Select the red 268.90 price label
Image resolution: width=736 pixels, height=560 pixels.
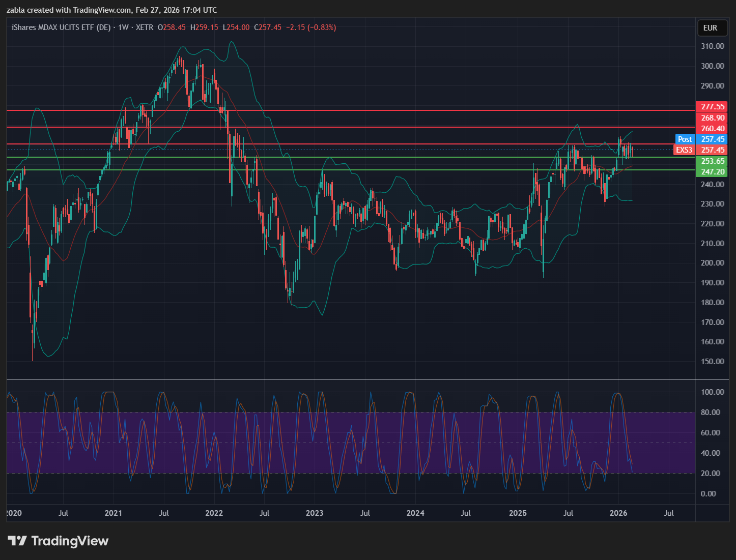click(x=712, y=118)
